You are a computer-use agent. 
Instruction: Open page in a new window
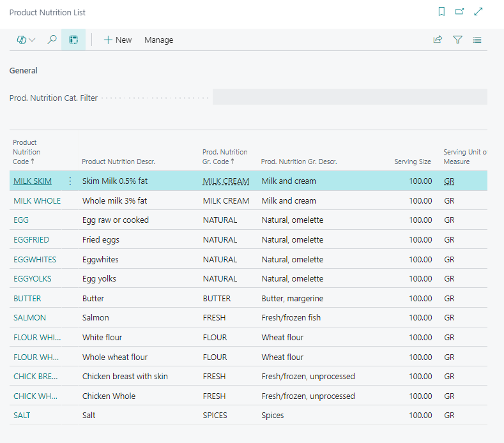click(459, 11)
